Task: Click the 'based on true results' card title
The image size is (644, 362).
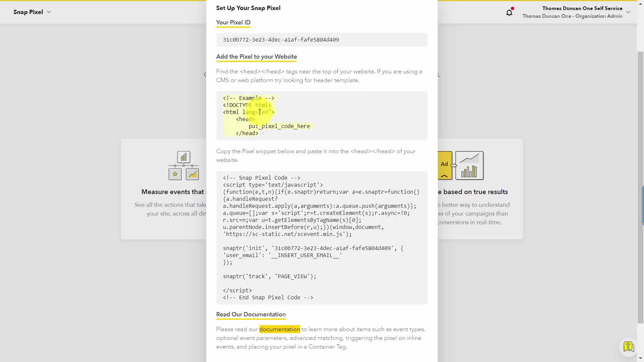Action: 473,192
